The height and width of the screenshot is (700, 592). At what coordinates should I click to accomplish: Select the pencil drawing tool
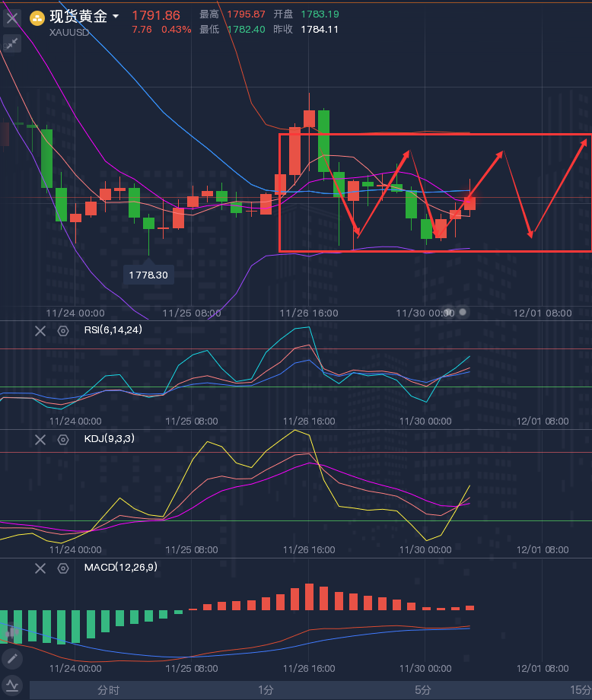(11, 658)
